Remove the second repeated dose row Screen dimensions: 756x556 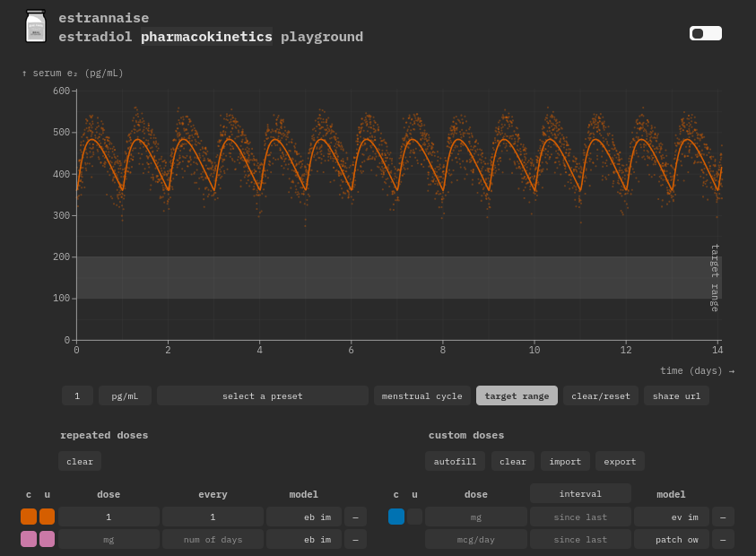[355, 539]
